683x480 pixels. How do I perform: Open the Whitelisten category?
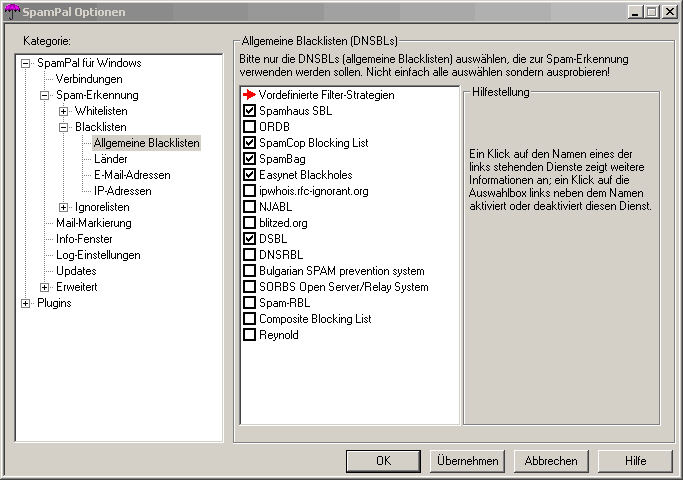[x=101, y=111]
